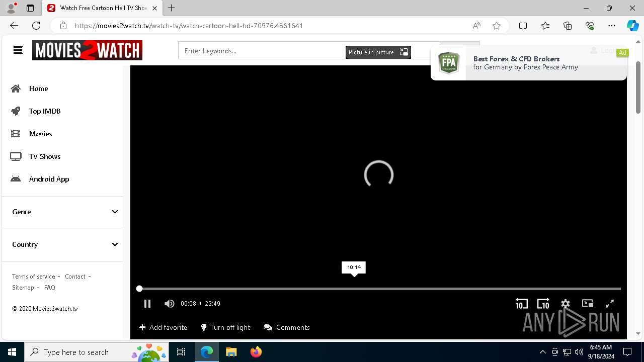Focus the Enter keywords search field
644x362 pixels.
coord(309,51)
